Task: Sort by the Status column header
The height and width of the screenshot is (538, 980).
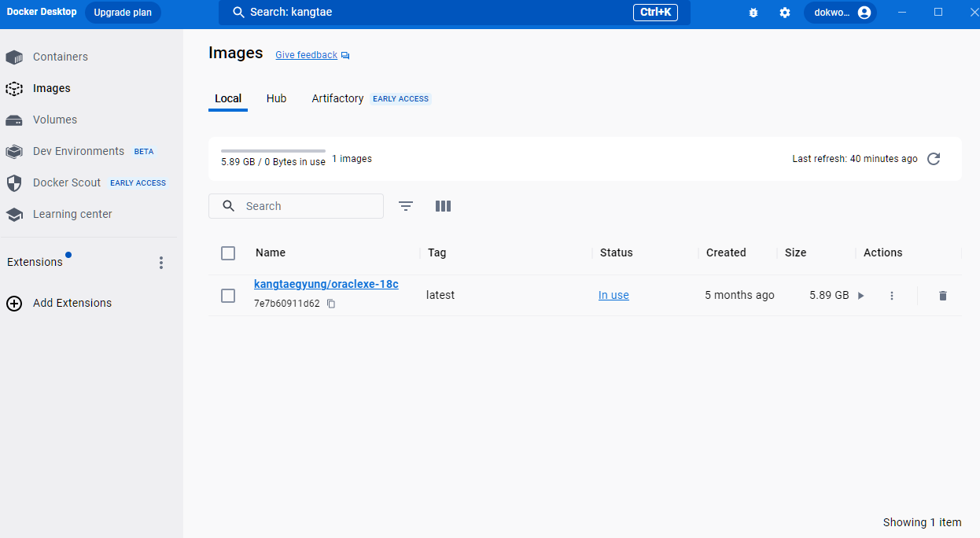Action: coord(617,252)
